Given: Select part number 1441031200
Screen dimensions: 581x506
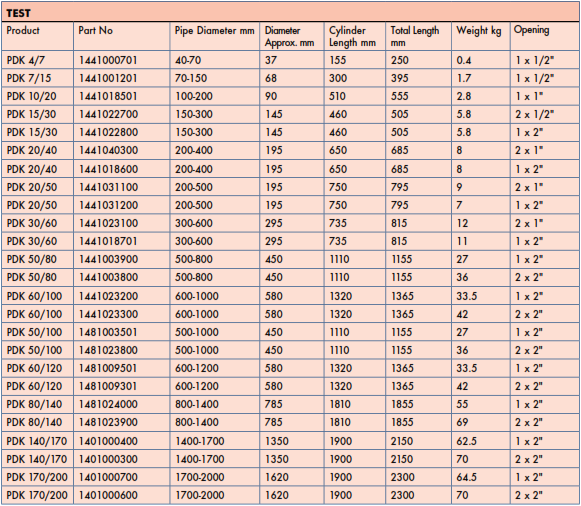Looking at the screenshot, I should click(x=108, y=205).
